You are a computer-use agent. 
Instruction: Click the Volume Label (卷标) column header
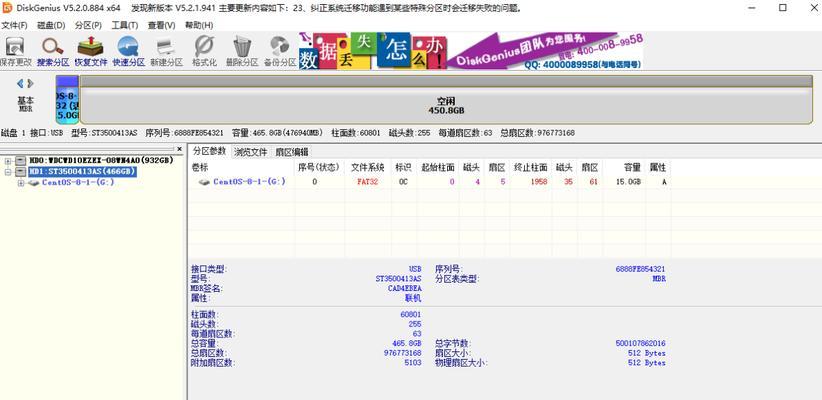[x=242, y=168]
